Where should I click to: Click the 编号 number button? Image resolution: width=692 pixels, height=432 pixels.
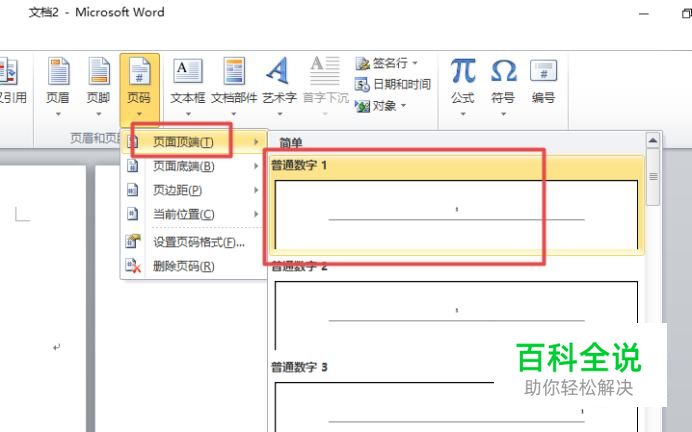(x=543, y=82)
